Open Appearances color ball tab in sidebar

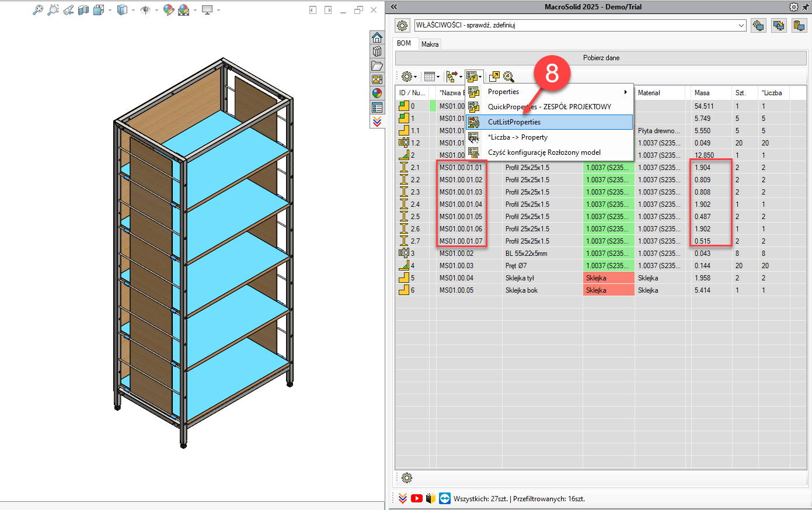377,93
